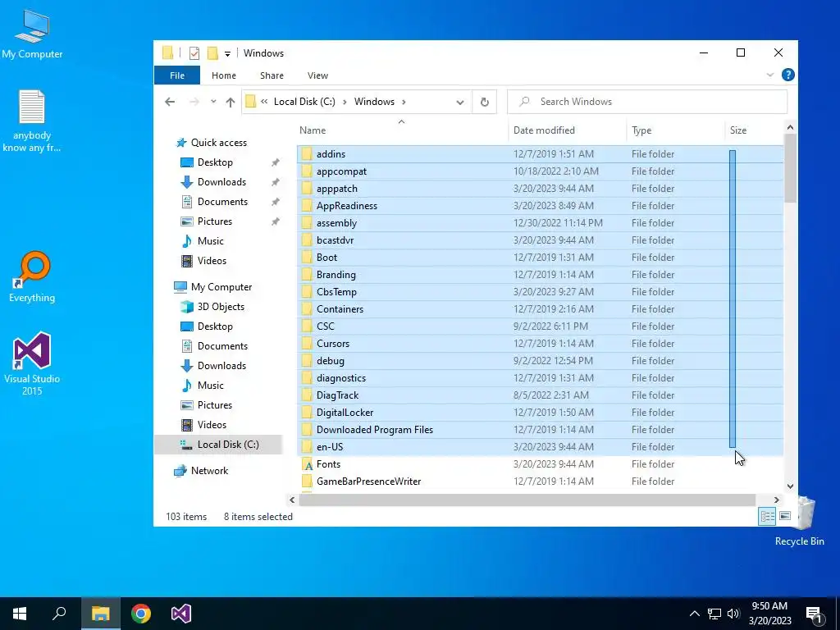
Task: Open the Recycle Bin desktop icon
Action: tap(799, 521)
